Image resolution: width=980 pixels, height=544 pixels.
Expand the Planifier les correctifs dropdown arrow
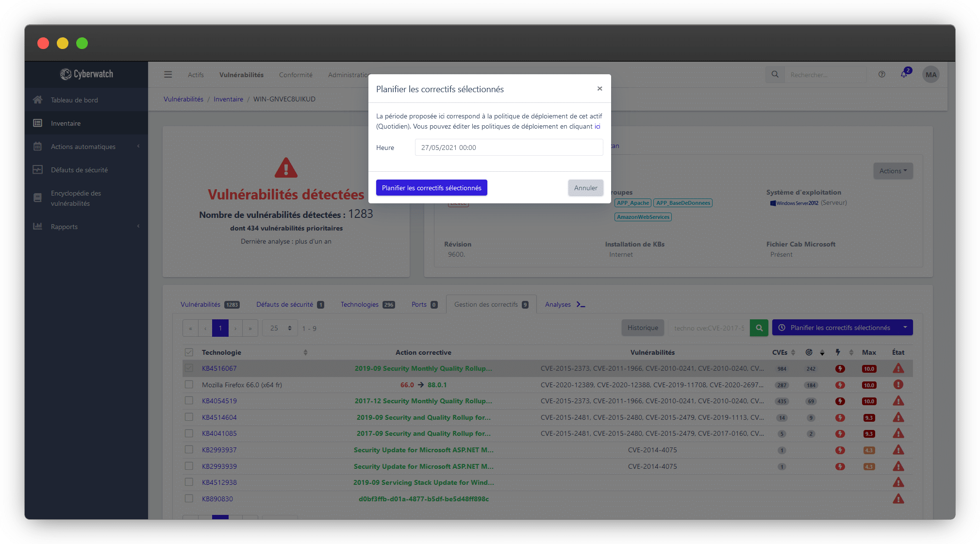[907, 328]
